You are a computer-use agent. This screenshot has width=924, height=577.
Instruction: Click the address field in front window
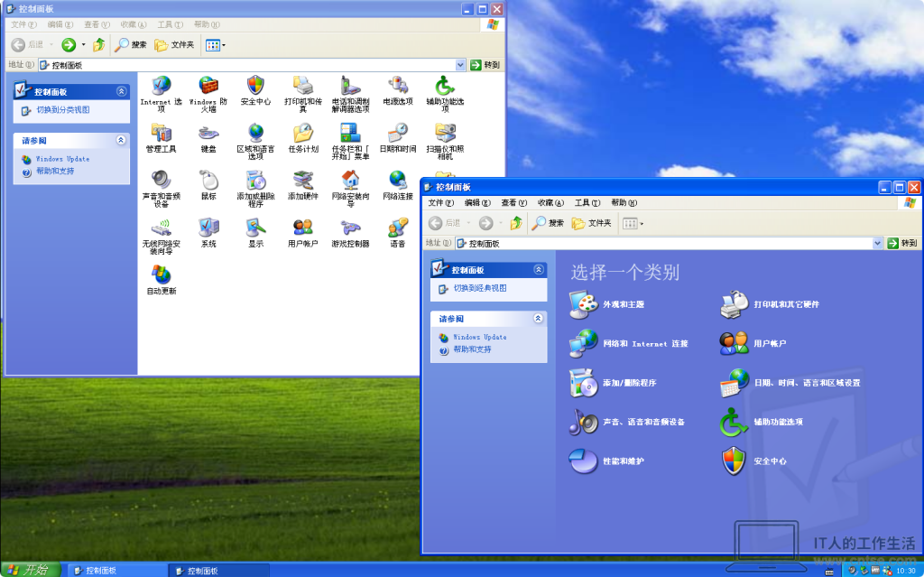664,243
